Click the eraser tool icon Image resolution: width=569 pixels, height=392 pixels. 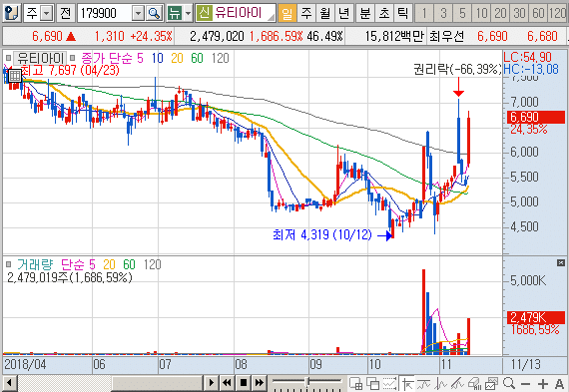click(474, 384)
